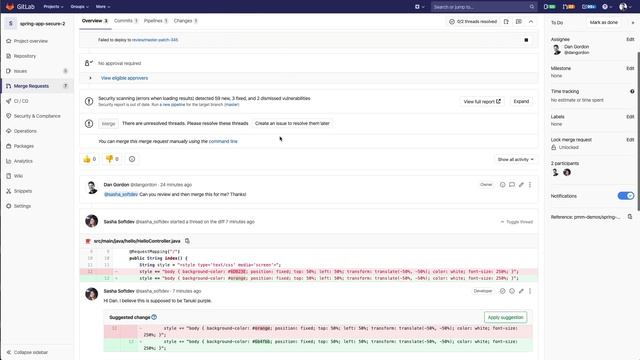Open the new item plus menu
Screen dimensions: 640x360
pyautogui.click(x=419, y=7)
